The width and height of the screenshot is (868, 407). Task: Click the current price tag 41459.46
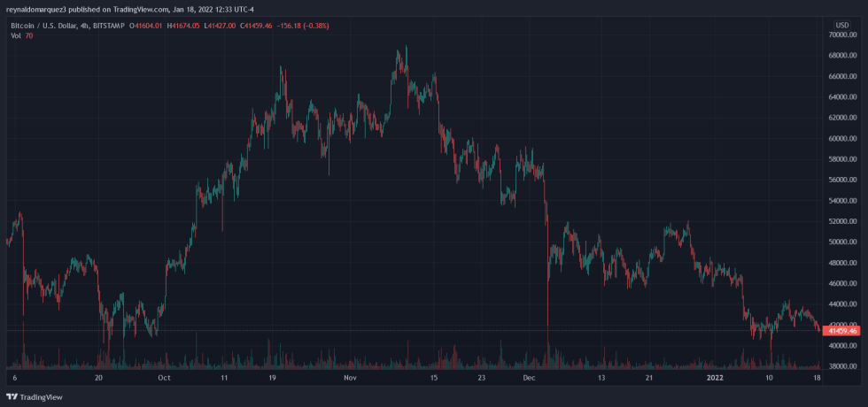841,331
